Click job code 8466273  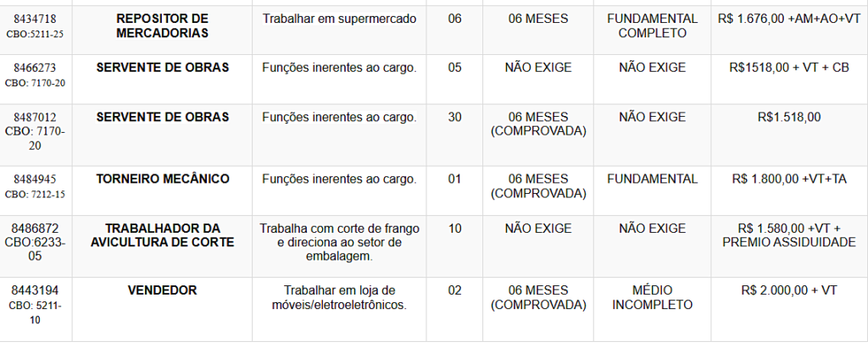click(x=35, y=69)
